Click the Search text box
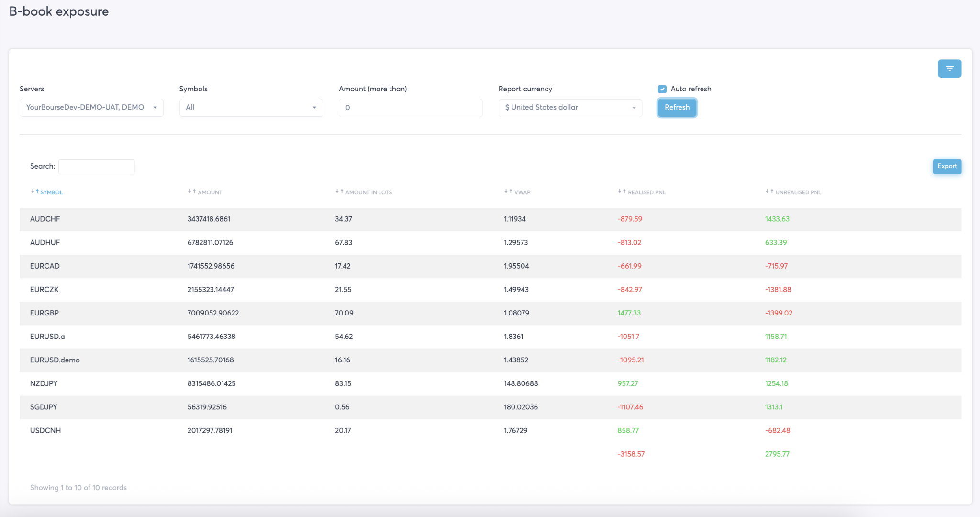Screen dimensions: 980x517 (x=97, y=167)
